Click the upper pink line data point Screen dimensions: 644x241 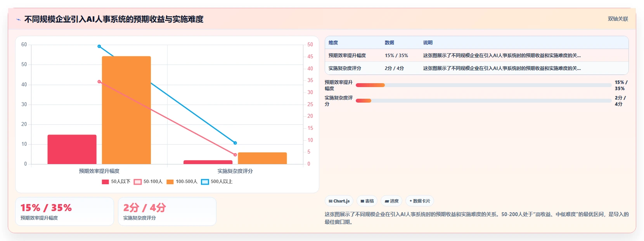coord(99,82)
